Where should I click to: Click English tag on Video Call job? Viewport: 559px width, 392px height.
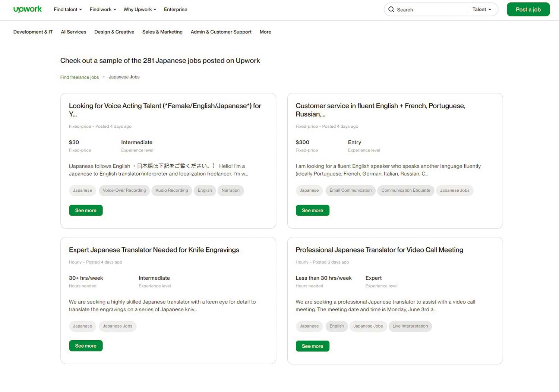(x=337, y=326)
